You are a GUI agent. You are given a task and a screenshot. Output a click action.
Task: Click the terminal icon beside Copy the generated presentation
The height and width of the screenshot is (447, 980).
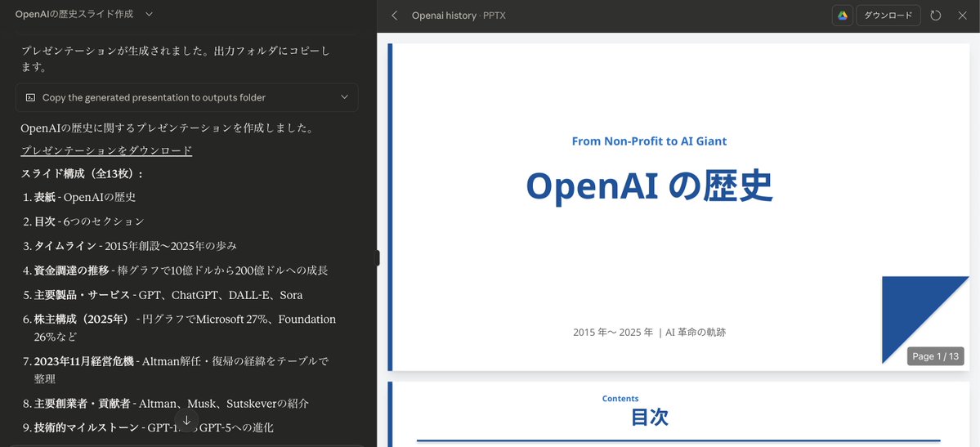coord(30,97)
